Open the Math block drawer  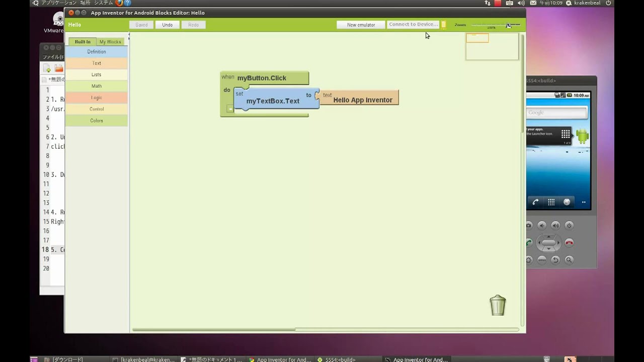tap(97, 86)
